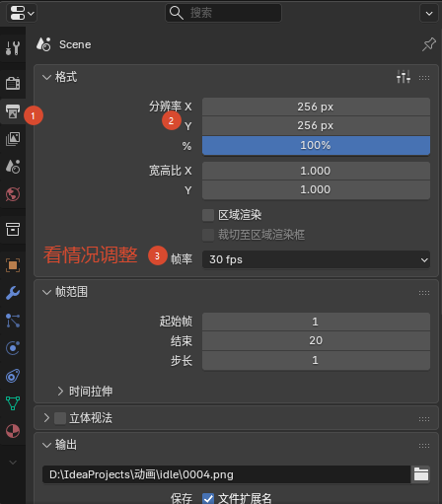Open the Material properties tab
The height and width of the screenshot is (504, 442).
tap(13, 431)
